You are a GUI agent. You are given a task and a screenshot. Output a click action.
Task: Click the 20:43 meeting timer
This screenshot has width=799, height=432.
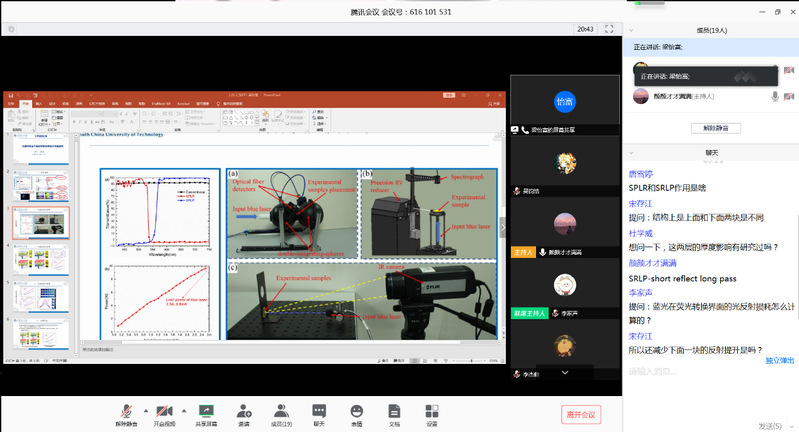click(x=585, y=29)
